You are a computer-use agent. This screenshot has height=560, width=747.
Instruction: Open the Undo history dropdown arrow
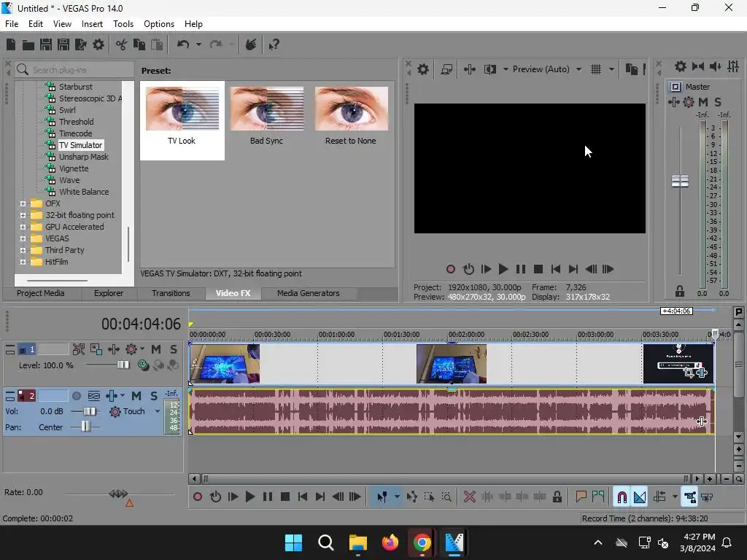pos(198,44)
